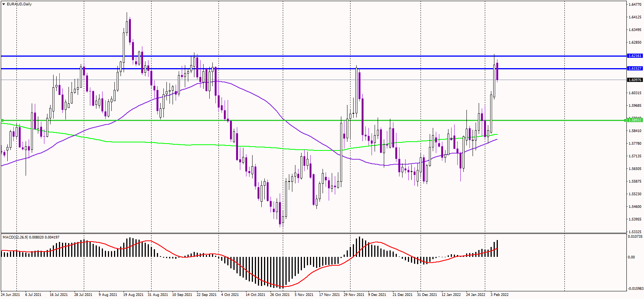This screenshot has height=299, width=644.
Task: Click the 9 Dec 2021 date label
Action: click(377, 295)
